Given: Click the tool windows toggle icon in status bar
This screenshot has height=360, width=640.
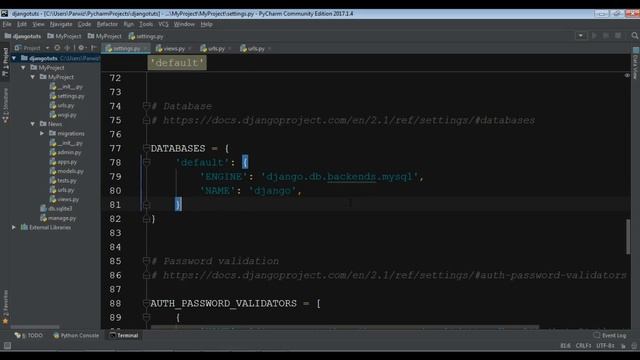Looking at the screenshot, I should [x=7, y=346].
